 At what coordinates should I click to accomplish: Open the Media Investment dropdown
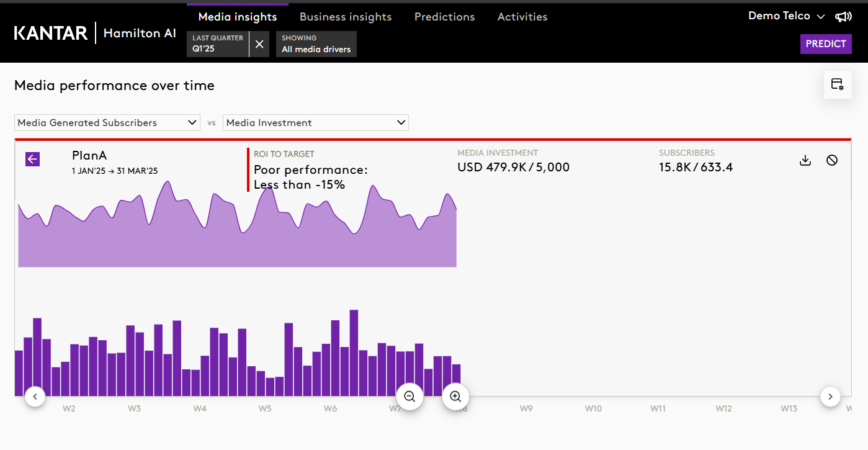coord(316,122)
